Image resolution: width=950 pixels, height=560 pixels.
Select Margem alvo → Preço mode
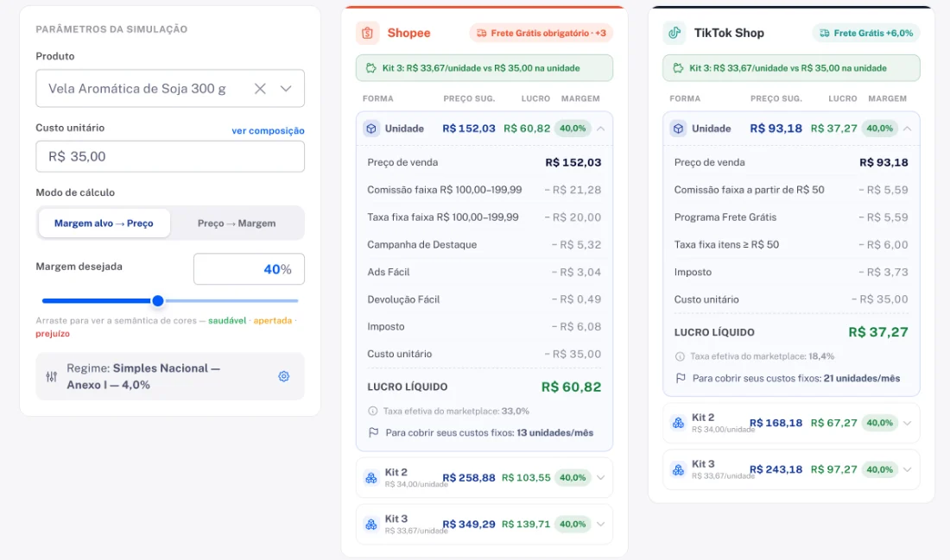[x=104, y=223]
